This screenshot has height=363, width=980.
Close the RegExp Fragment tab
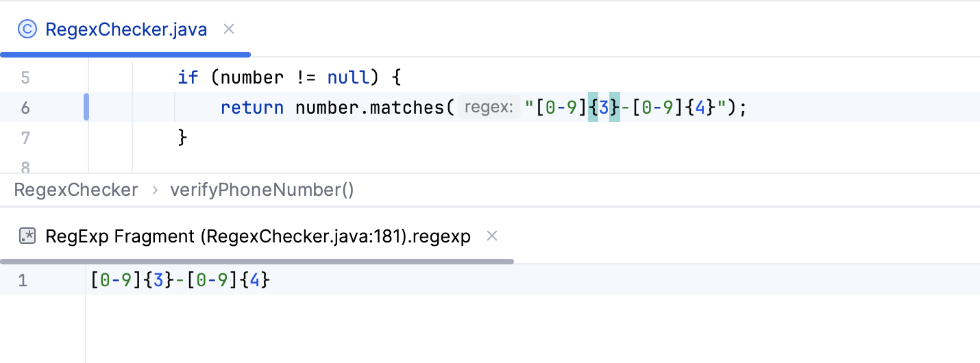click(x=491, y=236)
